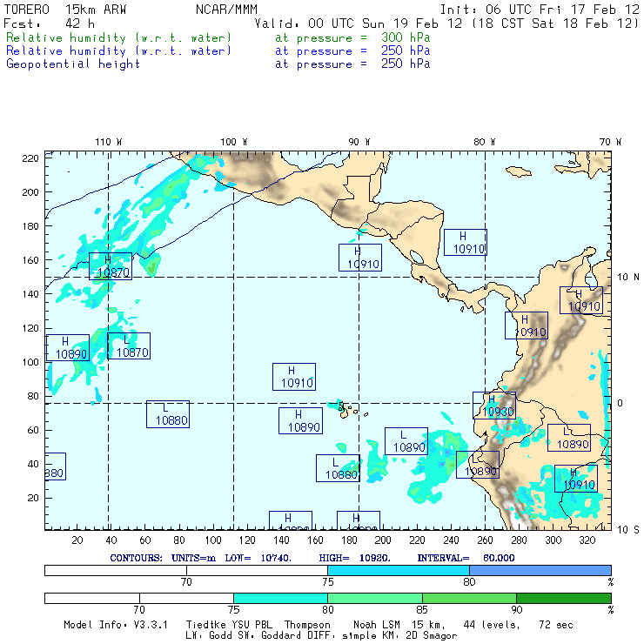Click the '90 W' longitude label
The height and width of the screenshot is (644, 644).
[x=359, y=142]
